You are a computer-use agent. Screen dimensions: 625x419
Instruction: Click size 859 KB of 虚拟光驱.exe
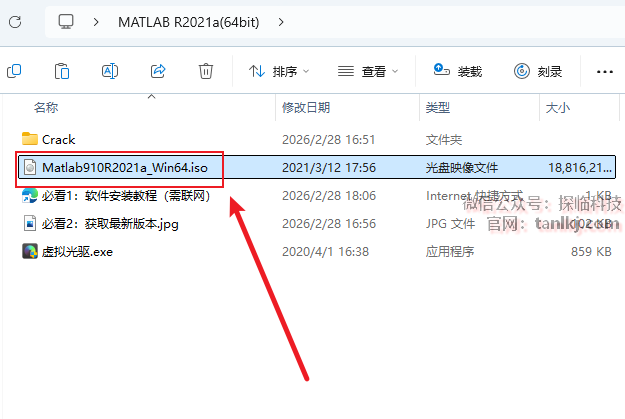pos(591,252)
